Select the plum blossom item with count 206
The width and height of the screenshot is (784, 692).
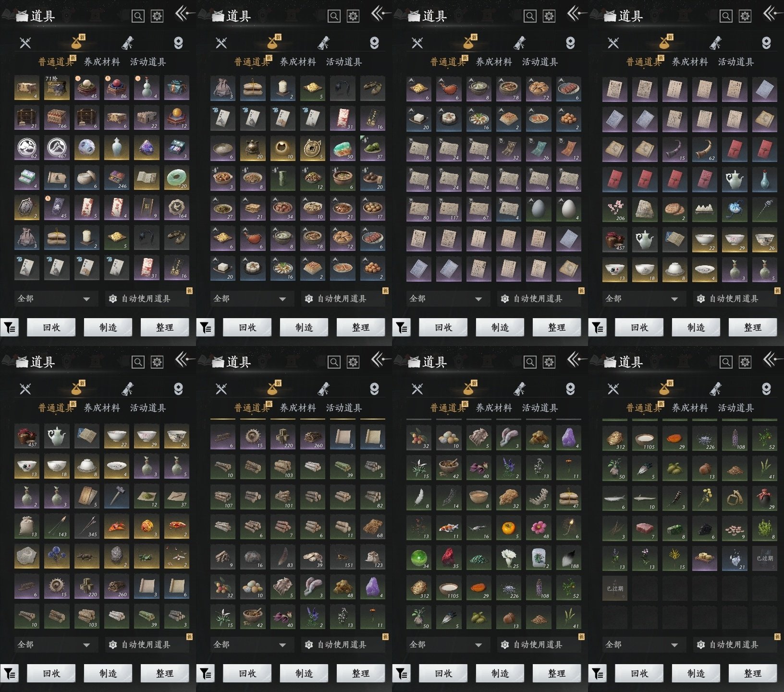coord(614,209)
